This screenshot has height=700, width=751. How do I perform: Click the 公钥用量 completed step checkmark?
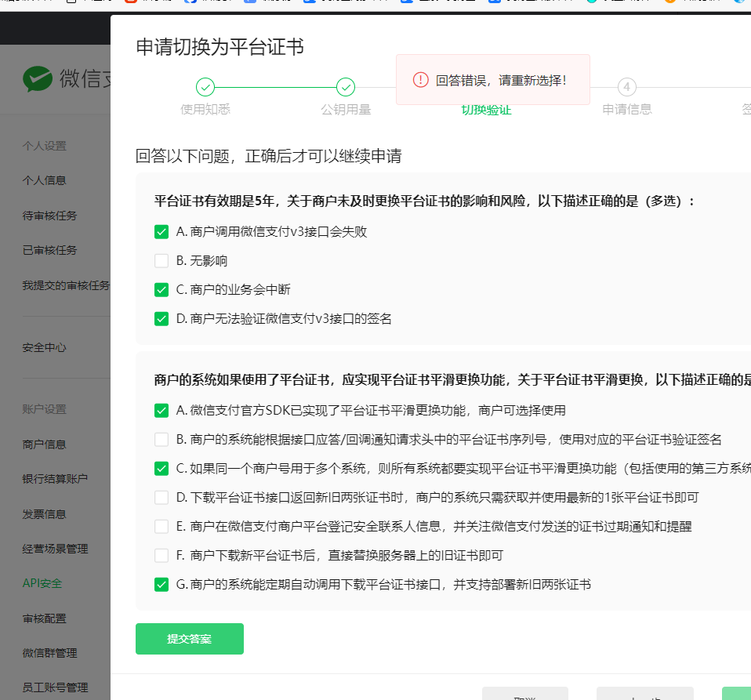(346, 87)
